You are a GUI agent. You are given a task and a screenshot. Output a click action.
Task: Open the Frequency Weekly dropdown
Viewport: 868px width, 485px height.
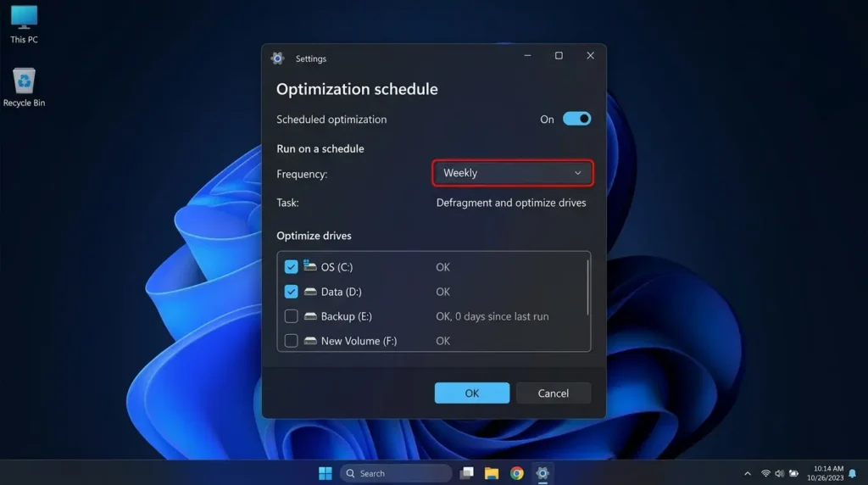[x=513, y=173]
